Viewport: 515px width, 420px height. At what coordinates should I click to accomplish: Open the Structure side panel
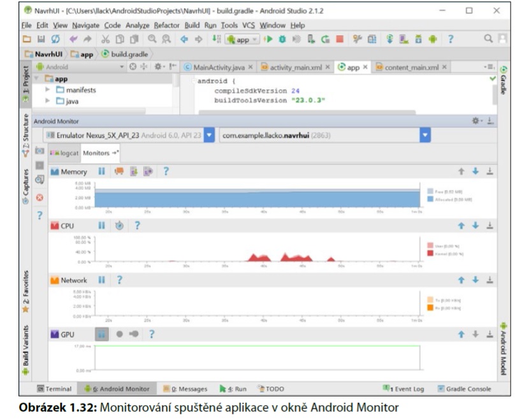pyautogui.click(x=26, y=136)
